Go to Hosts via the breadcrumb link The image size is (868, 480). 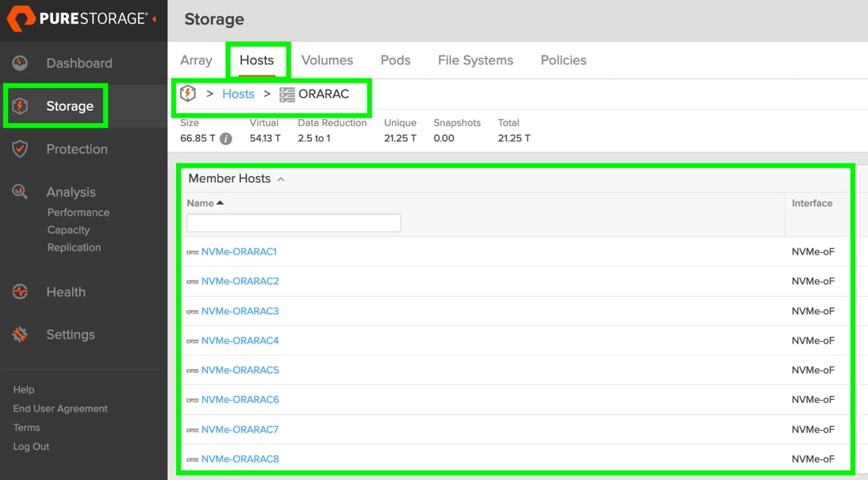click(238, 94)
